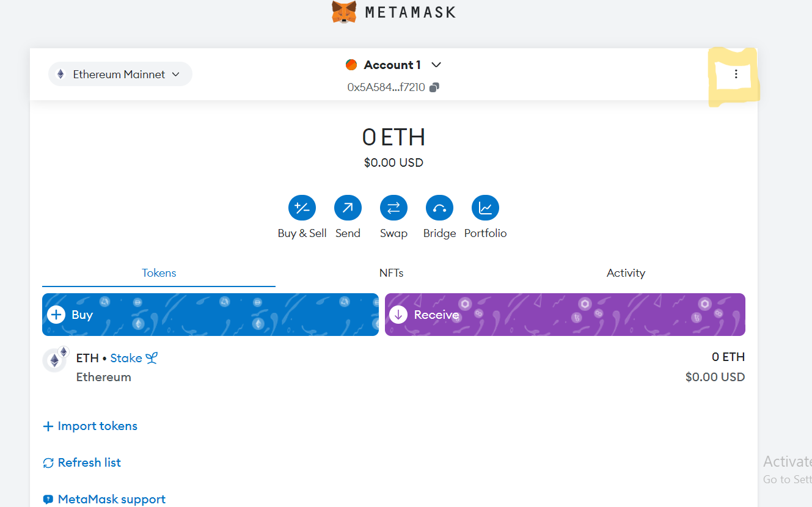Expand the Account 1 selector chevron
The image size is (812, 507).
pos(436,65)
